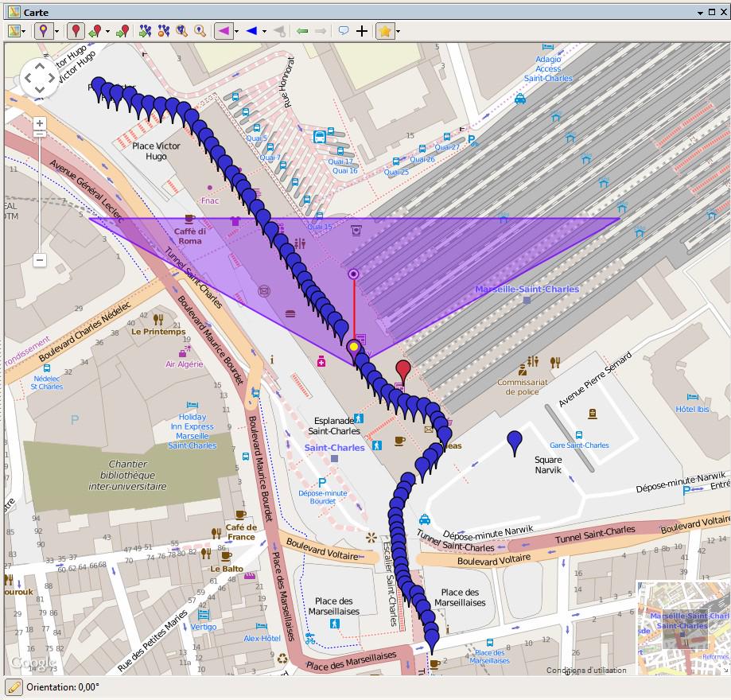Open dropdown beside magenta triangle tool
Viewport: 731px width, 700px height.
237,32
